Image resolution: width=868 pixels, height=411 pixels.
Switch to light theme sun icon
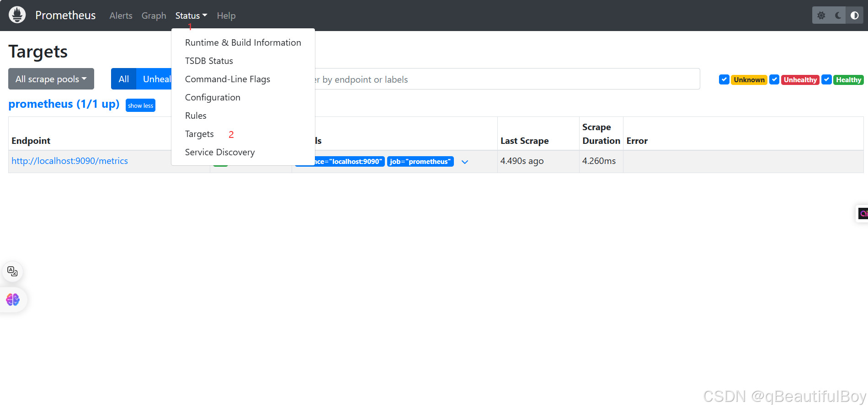[821, 16]
